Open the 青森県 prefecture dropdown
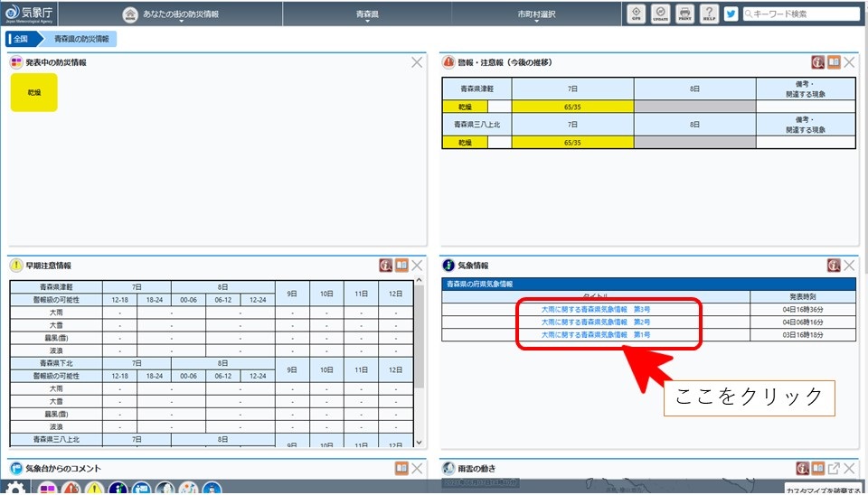This screenshot has height=495, width=868. (x=367, y=14)
